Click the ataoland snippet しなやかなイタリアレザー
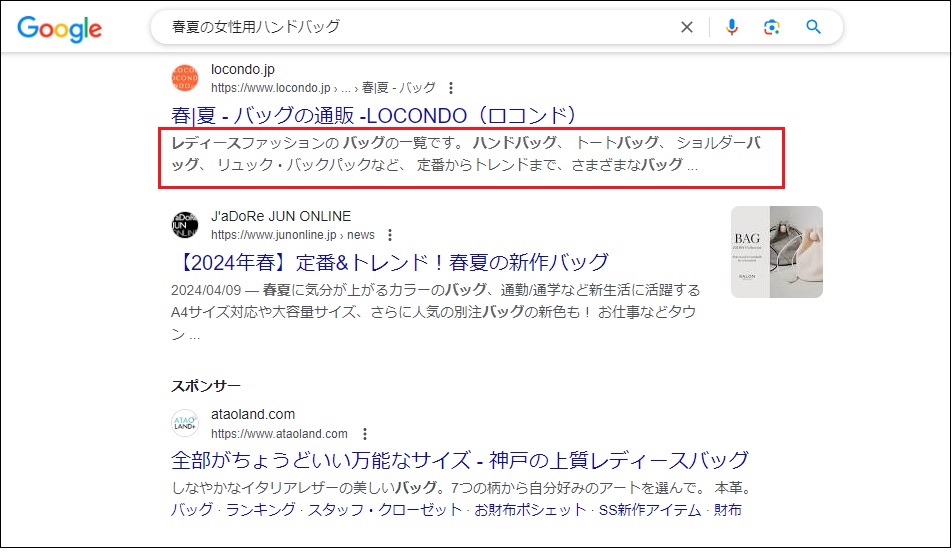Viewport: 952px width, 553px height. (x=463, y=488)
